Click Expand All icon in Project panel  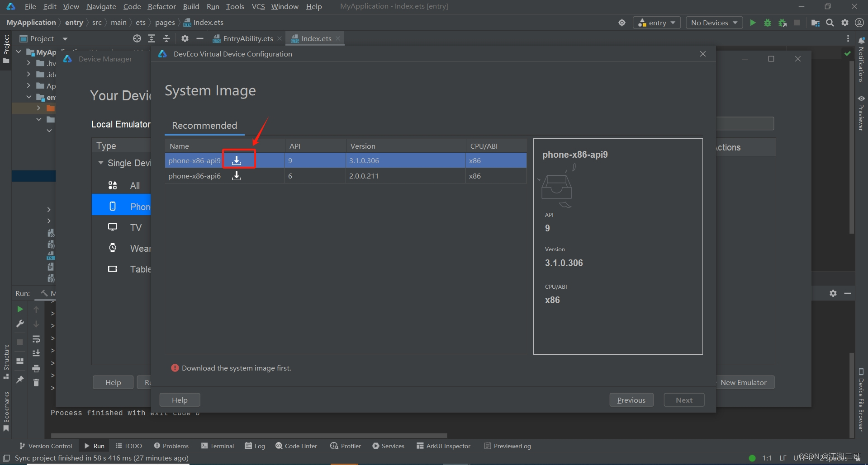pyautogui.click(x=152, y=38)
